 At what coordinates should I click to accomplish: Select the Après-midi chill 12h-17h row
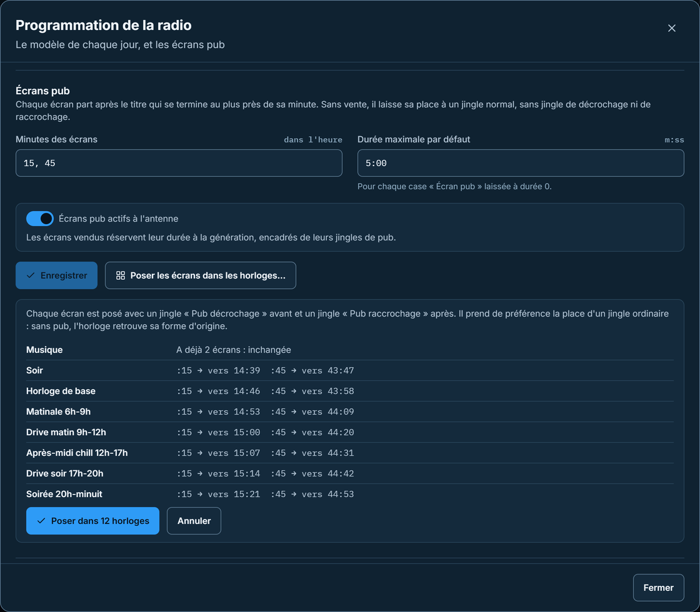(349, 452)
